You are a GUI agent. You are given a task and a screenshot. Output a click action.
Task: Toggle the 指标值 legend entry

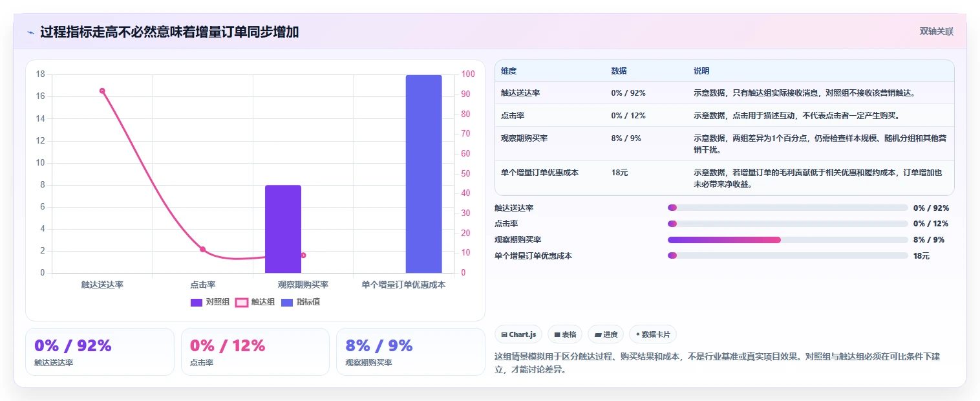click(x=301, y=302)
